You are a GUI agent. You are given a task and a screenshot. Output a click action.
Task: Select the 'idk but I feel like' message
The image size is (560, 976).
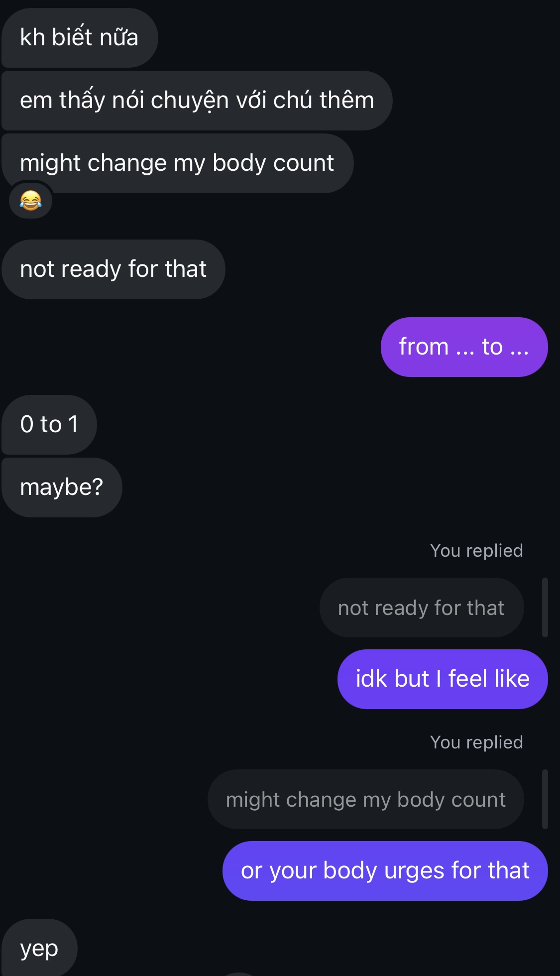443,679
